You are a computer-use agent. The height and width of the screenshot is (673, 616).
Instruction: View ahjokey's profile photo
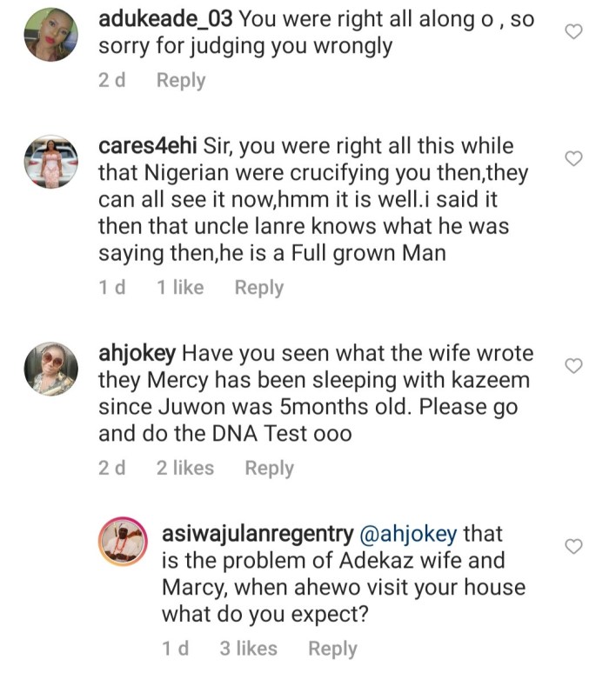pyautogui.click(x=50, y=369)
